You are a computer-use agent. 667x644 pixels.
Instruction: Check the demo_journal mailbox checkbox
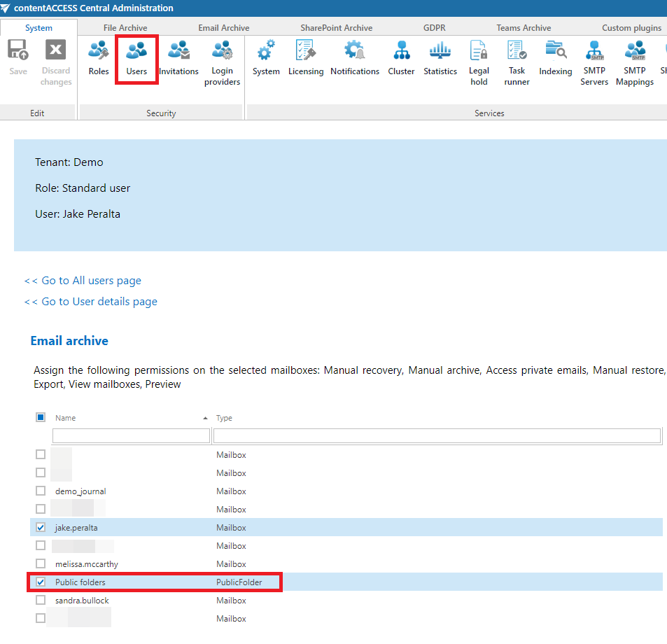[x=41, y=491]
